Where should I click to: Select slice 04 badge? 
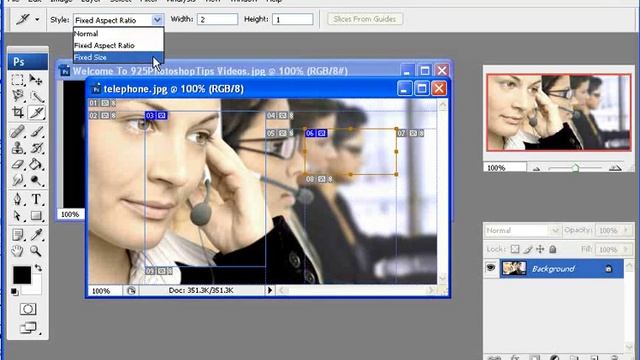coord(280,116)
